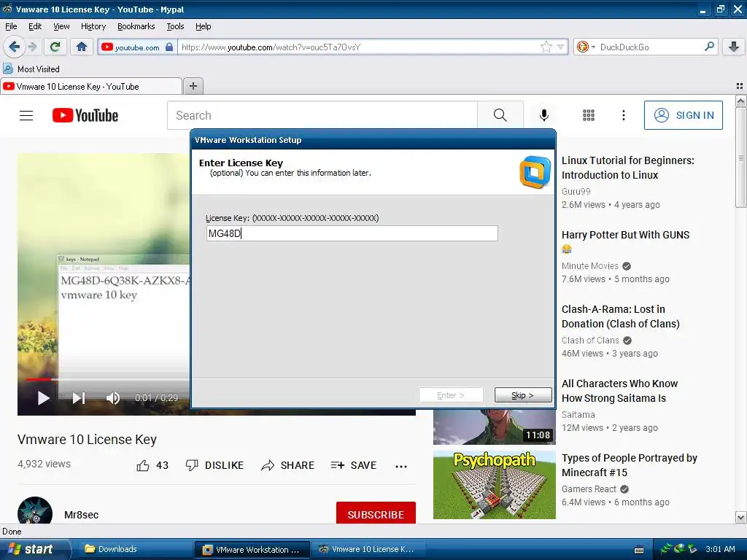The width and height of the screenshot is (747, 560).
Task: Click the browser Back arrow button
Action: coord(15,47)
